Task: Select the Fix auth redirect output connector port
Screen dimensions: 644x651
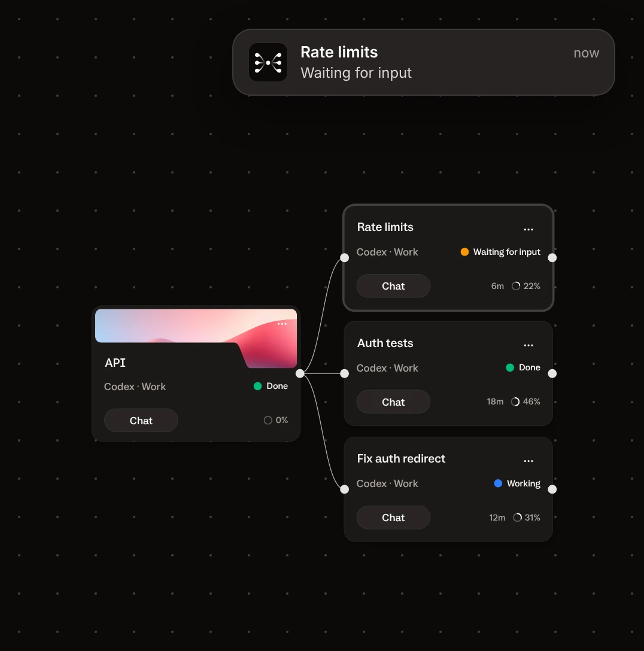Action: (552, 489)
